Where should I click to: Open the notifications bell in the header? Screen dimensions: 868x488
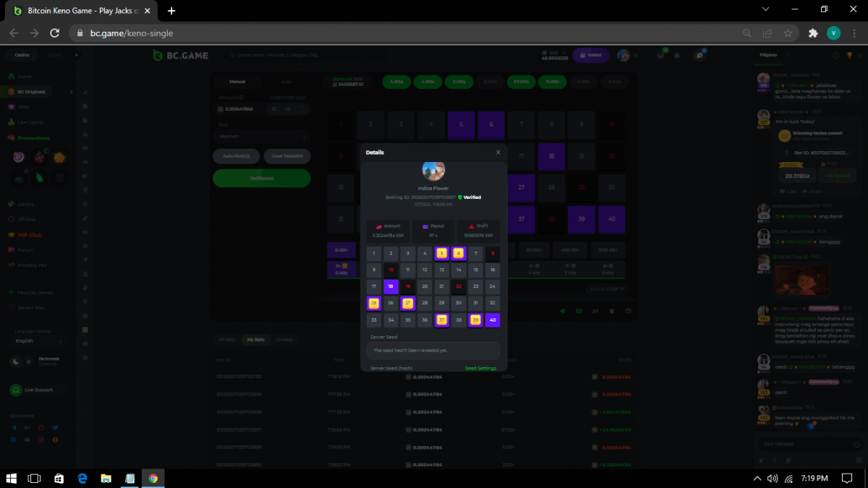click(678, 55)
